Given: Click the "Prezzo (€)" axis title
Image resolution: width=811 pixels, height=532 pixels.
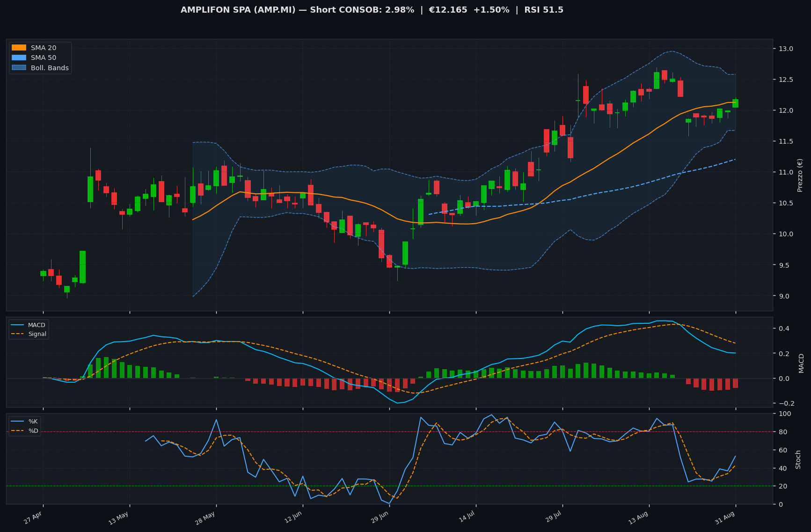Looking at the screenshot, I should point(800,175).
